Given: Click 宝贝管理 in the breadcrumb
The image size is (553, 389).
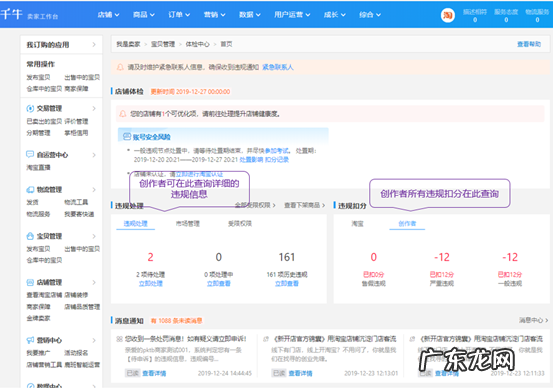Looking at the screenshot, I should (x=163, y=44).
